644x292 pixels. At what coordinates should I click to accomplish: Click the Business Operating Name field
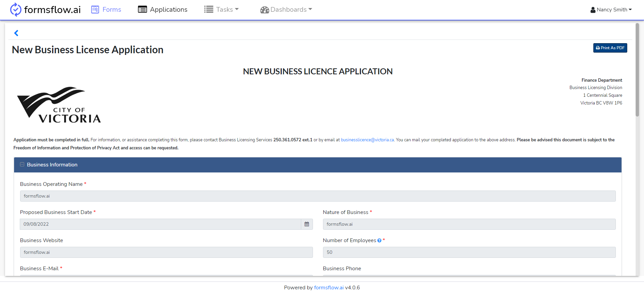(x=318, y=196)
